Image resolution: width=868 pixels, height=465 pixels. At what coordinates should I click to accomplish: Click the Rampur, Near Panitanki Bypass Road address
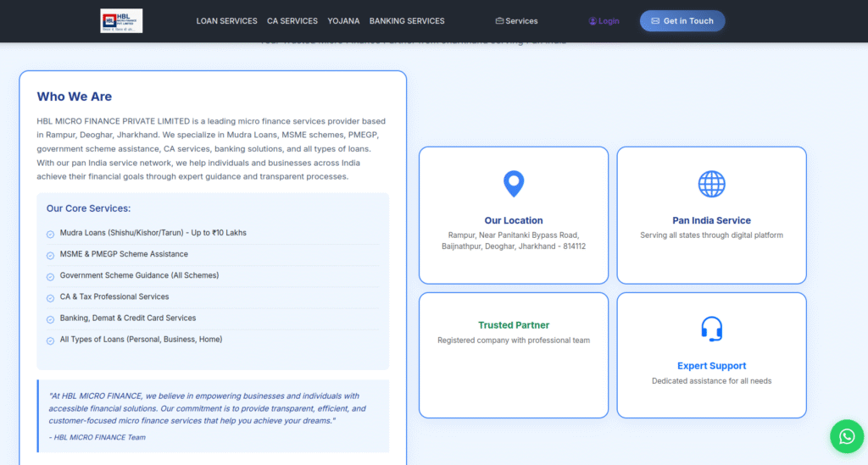pyautogui.click(x=513, y=241)
